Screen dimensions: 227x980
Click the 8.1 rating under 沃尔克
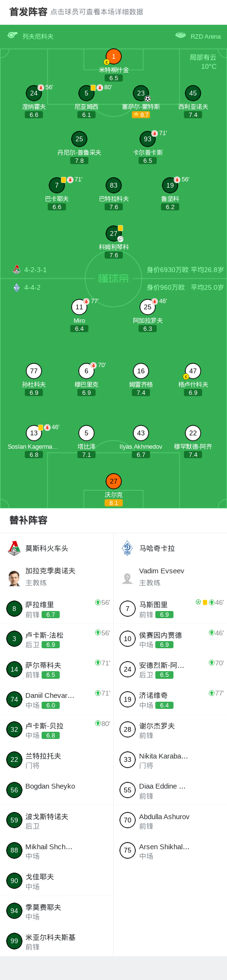[113, 503]
